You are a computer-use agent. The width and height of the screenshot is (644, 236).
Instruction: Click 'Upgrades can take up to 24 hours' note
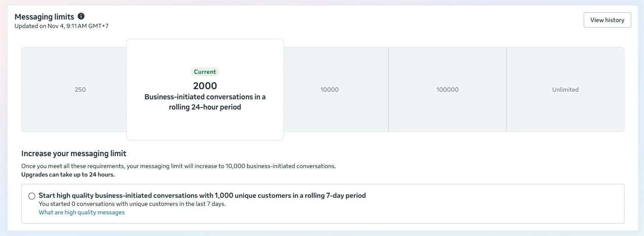tap(68, 174)
